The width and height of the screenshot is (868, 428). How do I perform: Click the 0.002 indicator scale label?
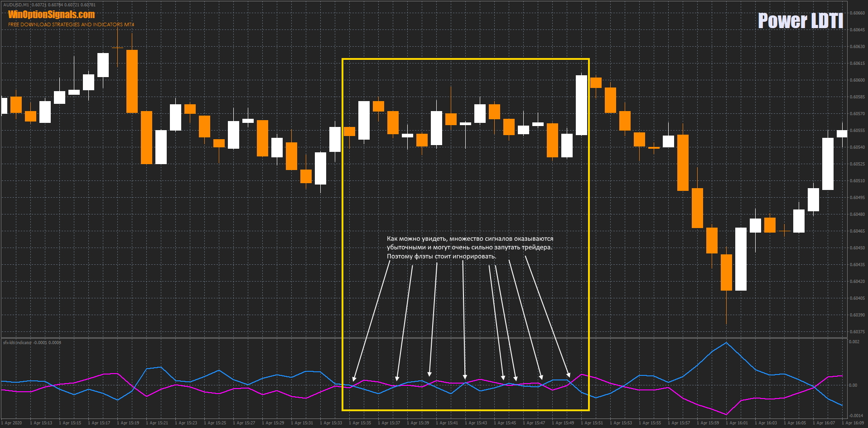point(854,342)
